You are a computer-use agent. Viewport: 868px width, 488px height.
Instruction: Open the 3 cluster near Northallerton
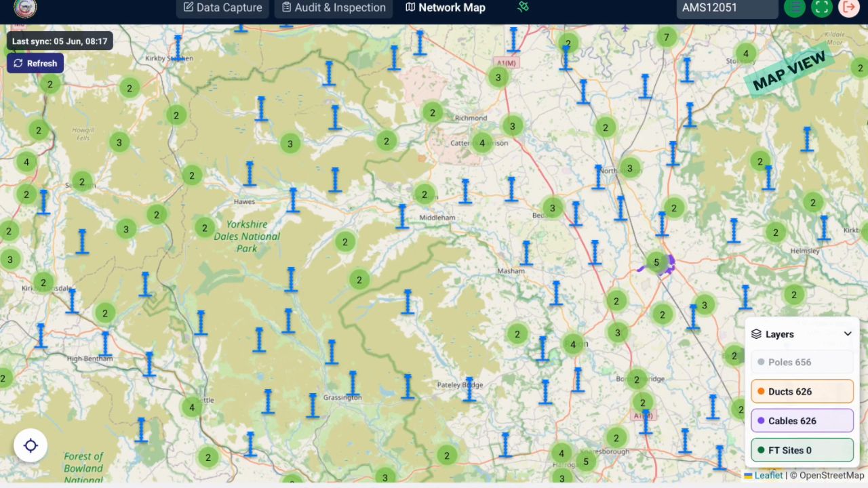pyautogui.click(x=630, y=167)
